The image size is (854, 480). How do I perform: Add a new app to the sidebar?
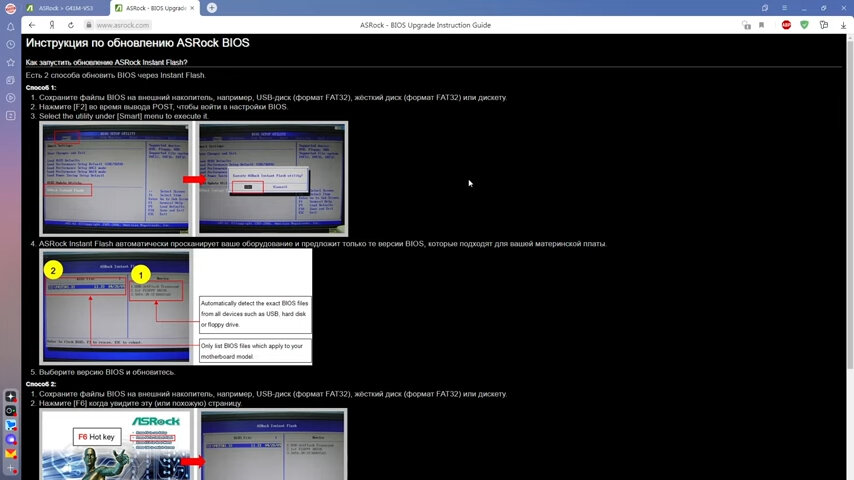[10, 468]
